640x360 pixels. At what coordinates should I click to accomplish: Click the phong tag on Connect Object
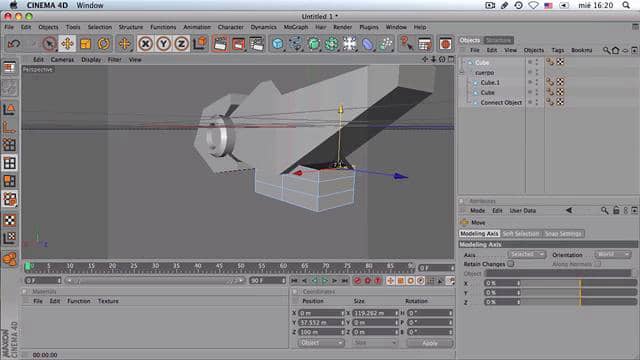[550, 102]
